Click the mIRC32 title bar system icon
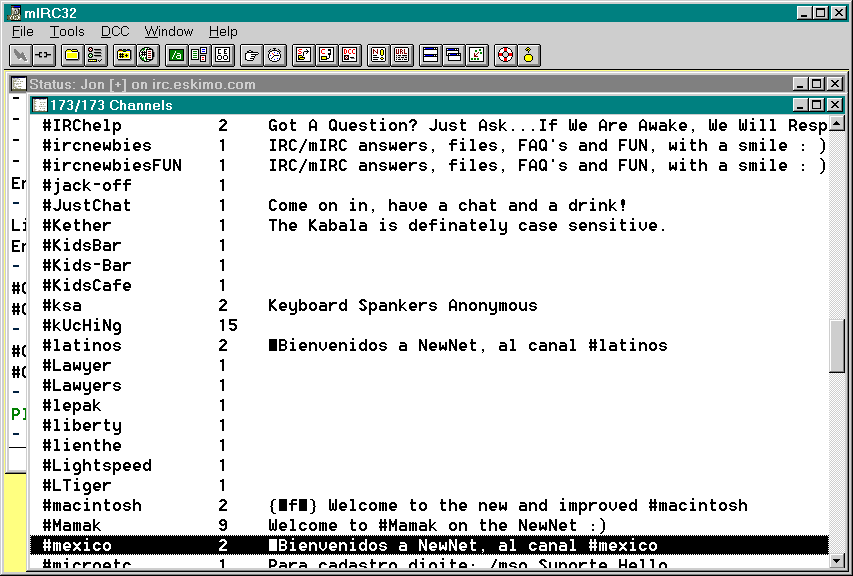Screen dimensions: 853x576 15,13
